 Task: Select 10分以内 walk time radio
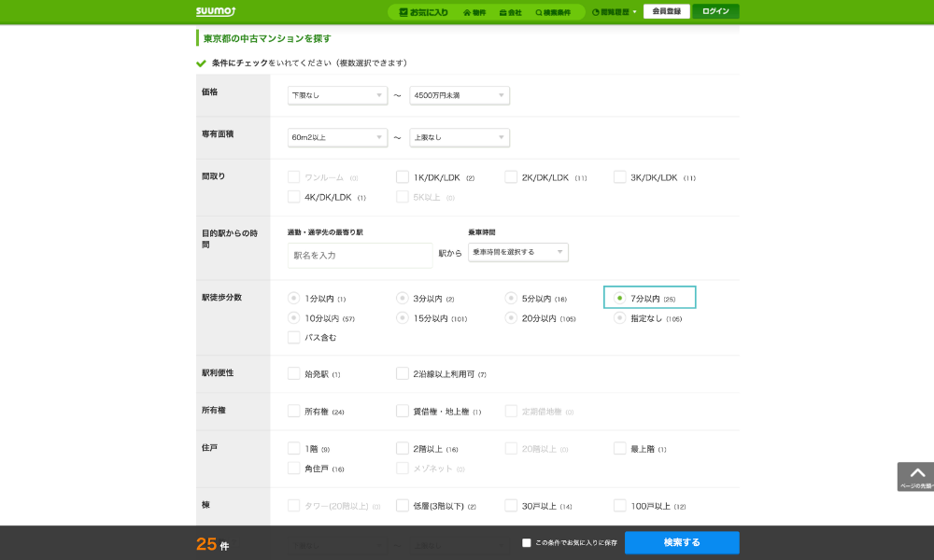[293, 317]
